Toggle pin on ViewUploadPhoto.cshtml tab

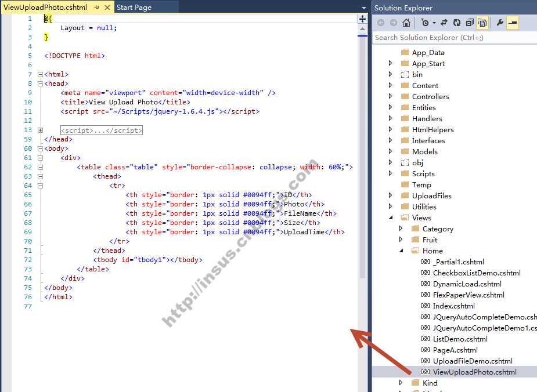point(96,7)
